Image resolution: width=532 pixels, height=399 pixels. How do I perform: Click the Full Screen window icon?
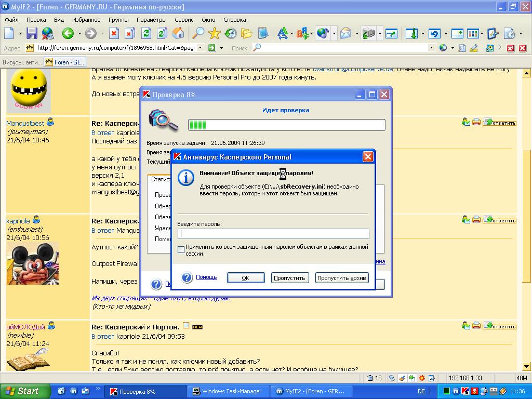(391, 33)
